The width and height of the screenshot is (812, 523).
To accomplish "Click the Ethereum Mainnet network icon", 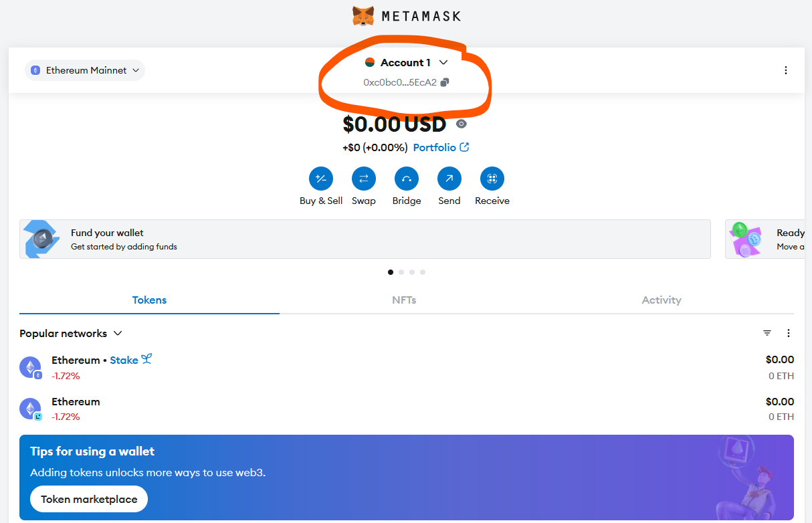I will click(x=35, y=70).
